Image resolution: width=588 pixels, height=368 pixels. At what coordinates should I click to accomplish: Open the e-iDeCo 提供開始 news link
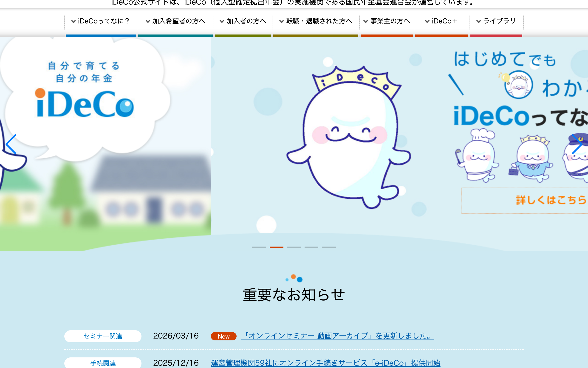(x=326, y=363)
